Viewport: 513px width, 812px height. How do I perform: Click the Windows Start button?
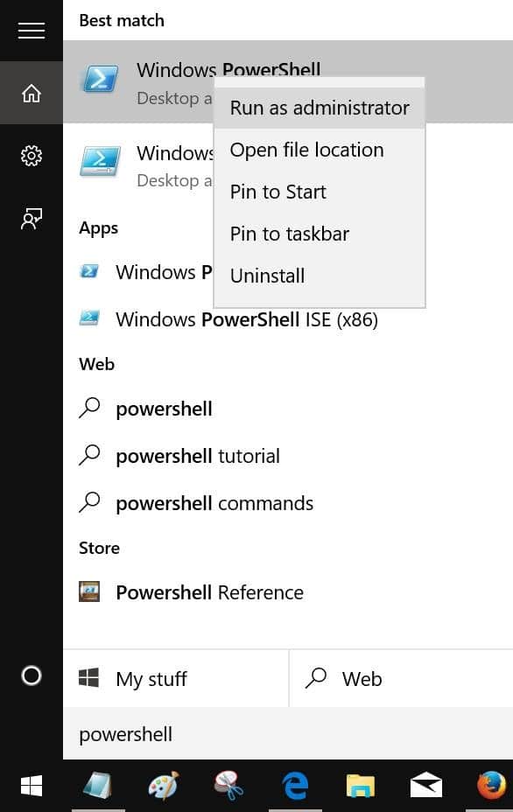pos(32,786)
